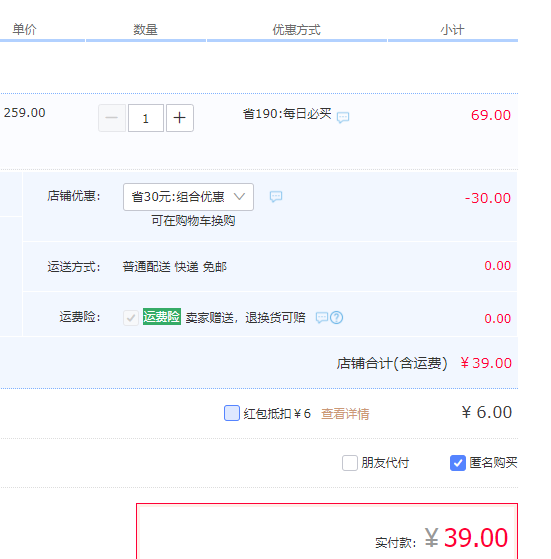Click the chat icon next to 店铺优惠 dropdown
The image size is (551, 559).
[276, 196]
